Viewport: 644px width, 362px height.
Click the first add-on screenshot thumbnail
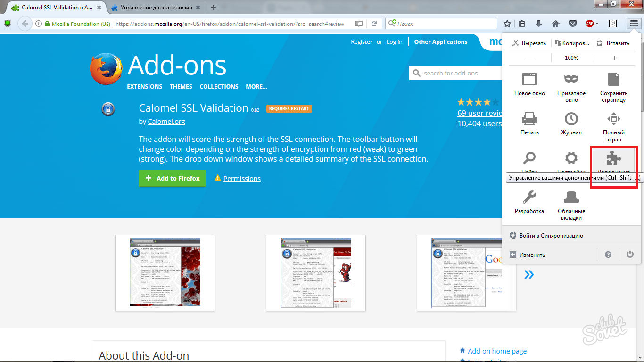tap(165, 273)
